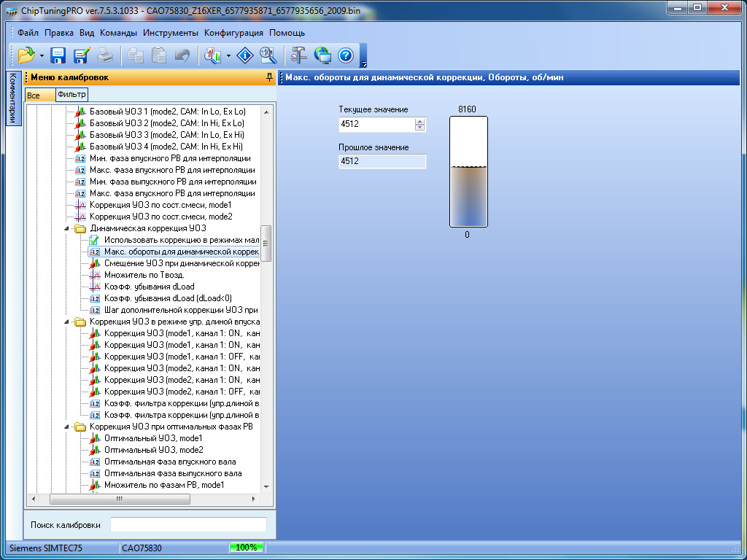The height and width of the screenshot is (560, 747).
Task: Open dropdown arrow beside the Open folder icon
Action: 42,55
